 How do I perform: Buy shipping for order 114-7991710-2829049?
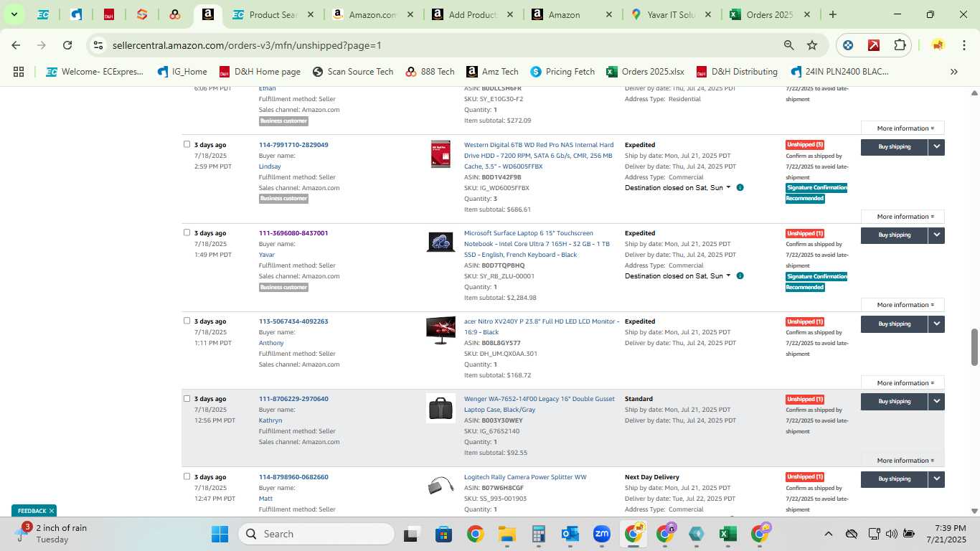(x=894, y=146)
